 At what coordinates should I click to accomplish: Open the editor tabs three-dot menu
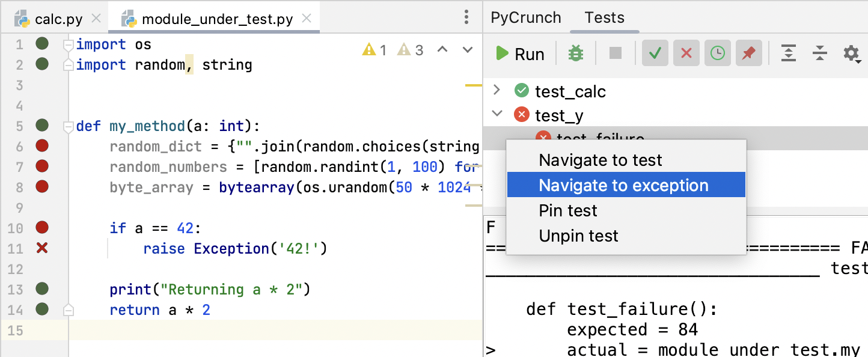pos(466,17)
